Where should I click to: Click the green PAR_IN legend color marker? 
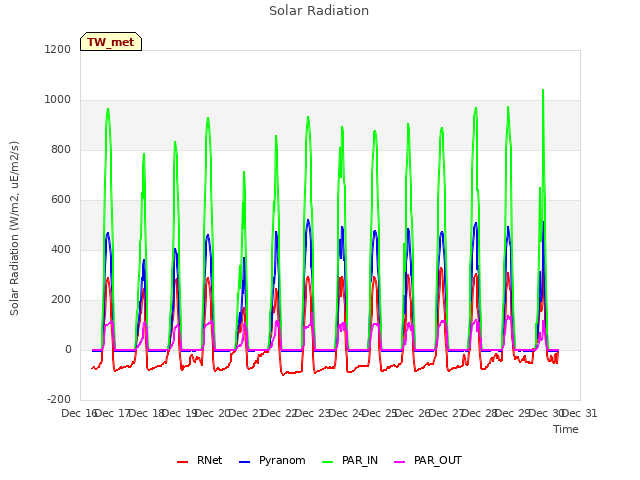click(328, 462)
